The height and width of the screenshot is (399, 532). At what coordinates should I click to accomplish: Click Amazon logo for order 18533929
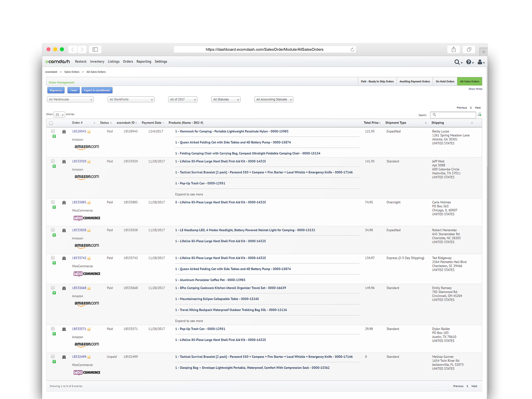(87, 177)
